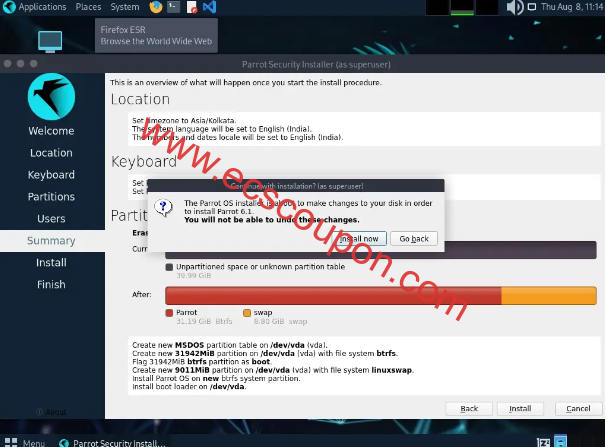Open the System menu
This screenshot has height=447, width=605.
(x=125, y=7)
